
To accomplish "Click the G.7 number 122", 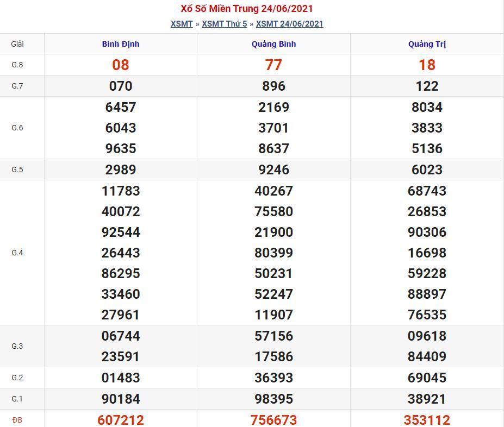I will point(427,86).
